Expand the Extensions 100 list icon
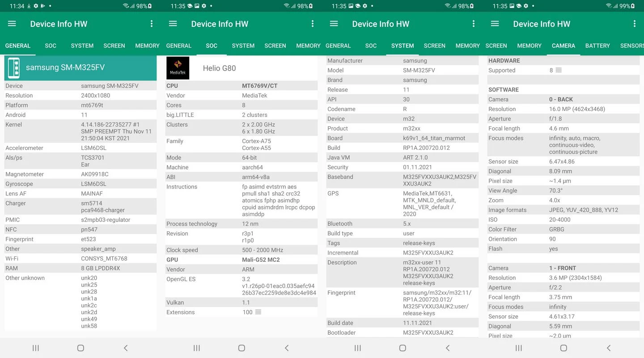Viewport: 644px width, 358px height. click(258, 312)
